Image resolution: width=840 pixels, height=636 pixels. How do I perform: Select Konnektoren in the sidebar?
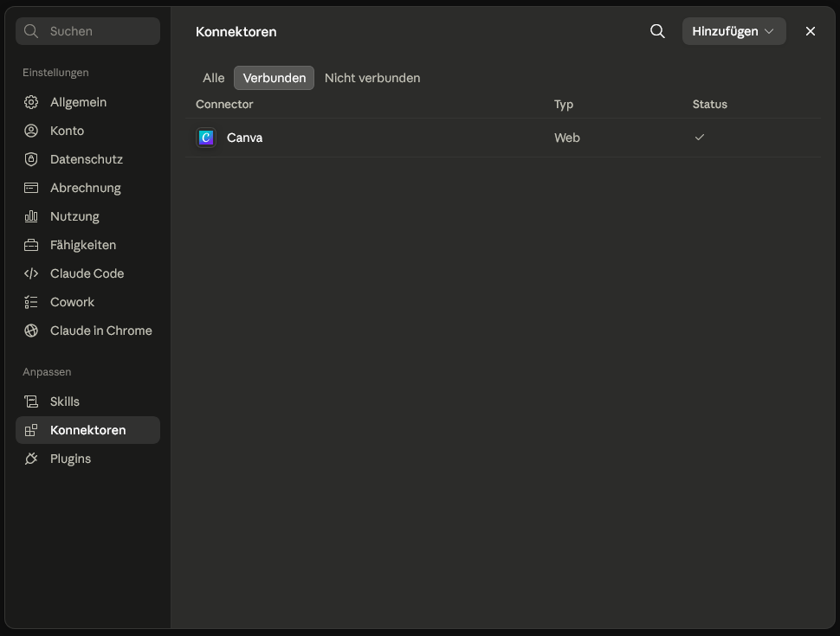tap(87, 430)
